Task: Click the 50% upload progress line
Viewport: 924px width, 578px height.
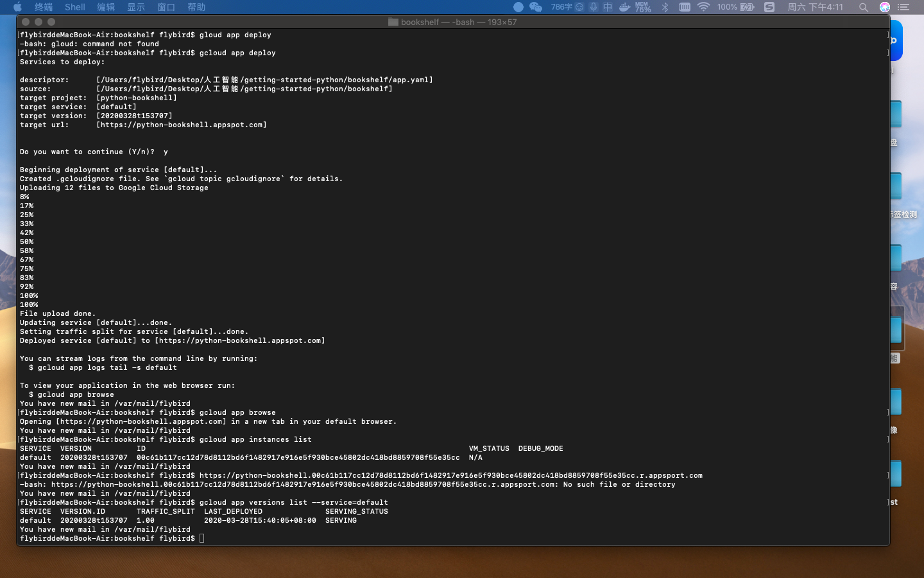Action: pos(27,241)
